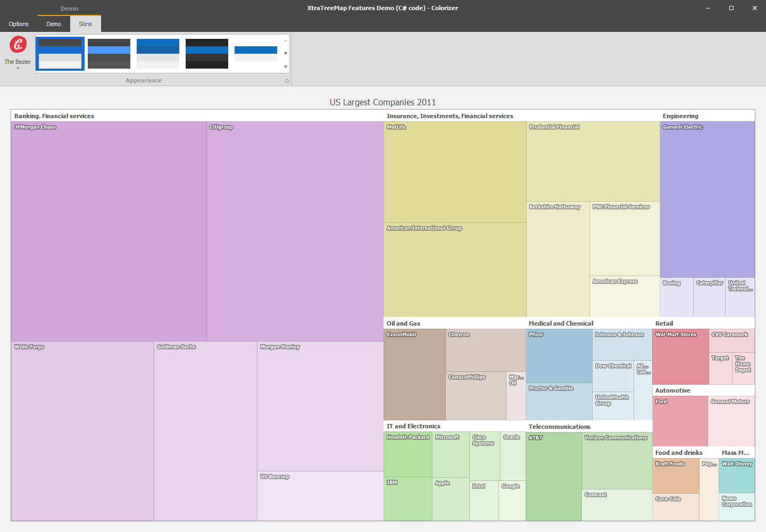Switch to the Demo tab
The width and height of the screenshot is (766, 532).
click(x=53, y=24)
